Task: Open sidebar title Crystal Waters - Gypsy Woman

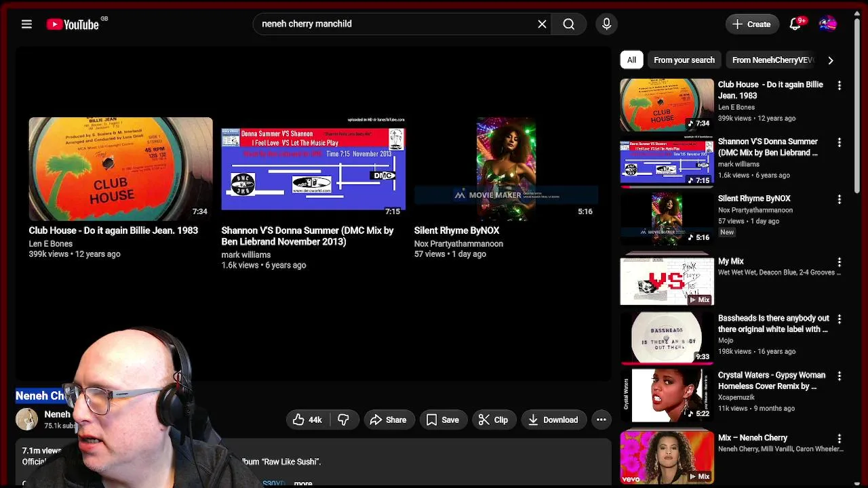Action: (772, 380)
